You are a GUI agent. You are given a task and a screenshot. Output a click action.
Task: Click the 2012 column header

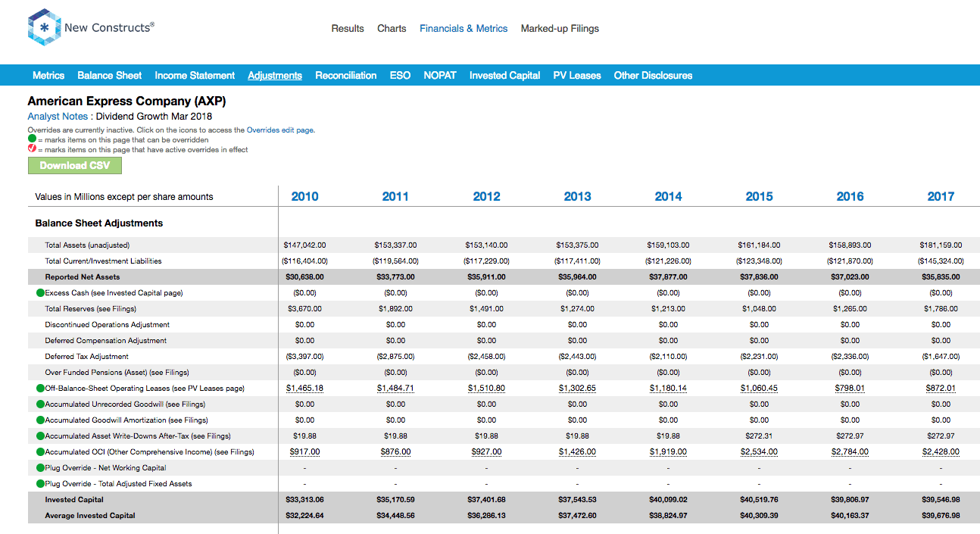click(486, 197)
